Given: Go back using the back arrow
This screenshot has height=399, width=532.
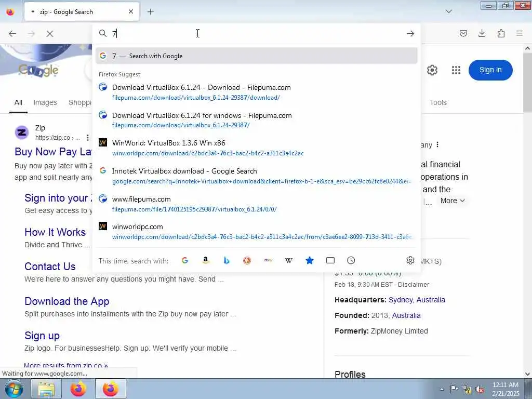Looking at the screenshot, I should click(12, 34).
